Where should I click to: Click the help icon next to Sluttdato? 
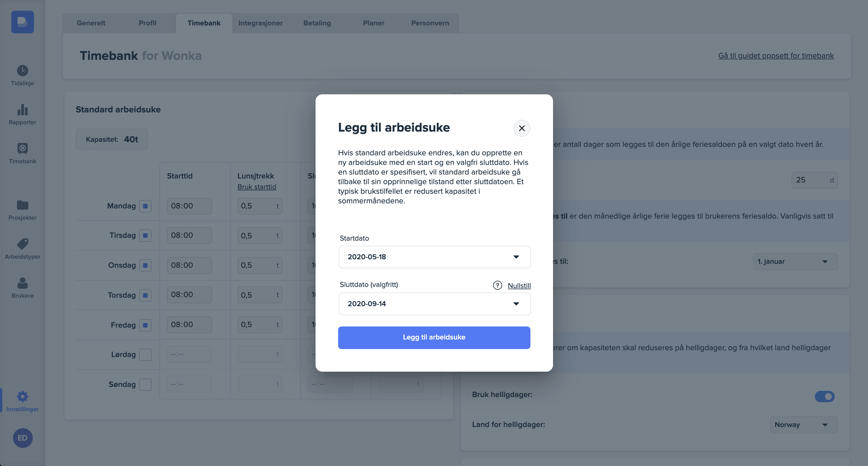point(498,285)
